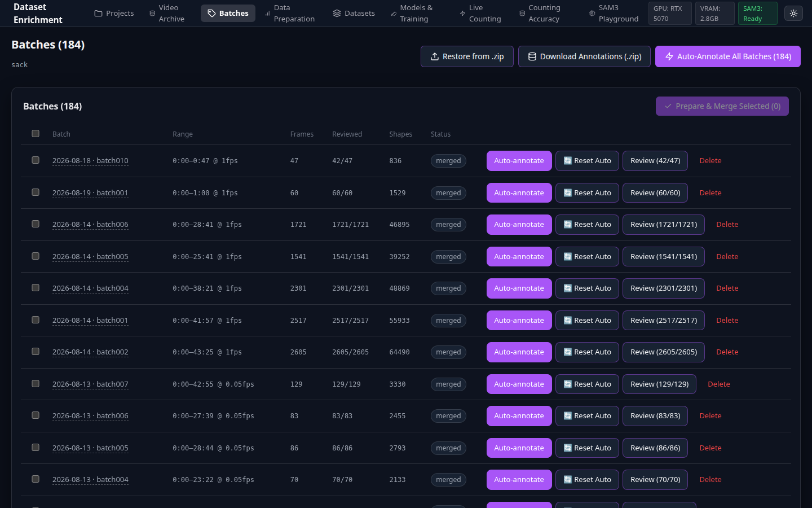The image size is (812, 508).
Task: Delete the 2026-08-18 batch010 row
Action: [710, 161]
